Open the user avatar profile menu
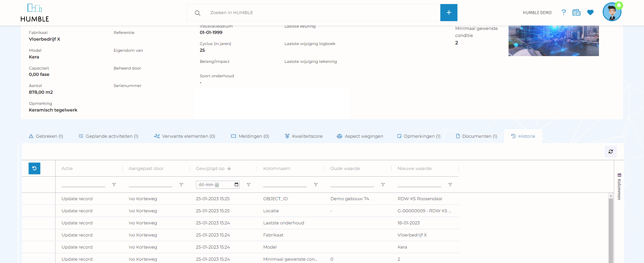Viewport: 644px width, 263px height. (612, 12)
